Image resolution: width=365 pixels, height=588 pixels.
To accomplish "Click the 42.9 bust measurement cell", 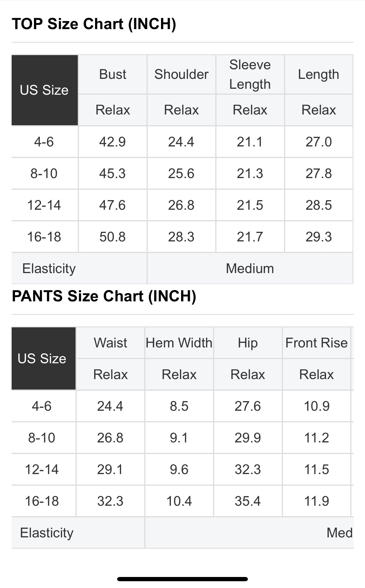I will (112, 142).
